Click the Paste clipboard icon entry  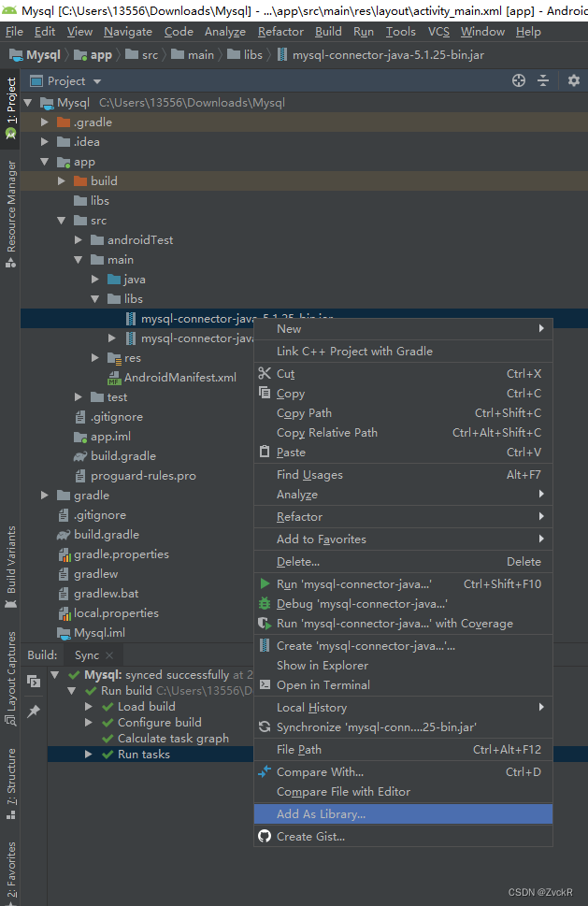265,452
